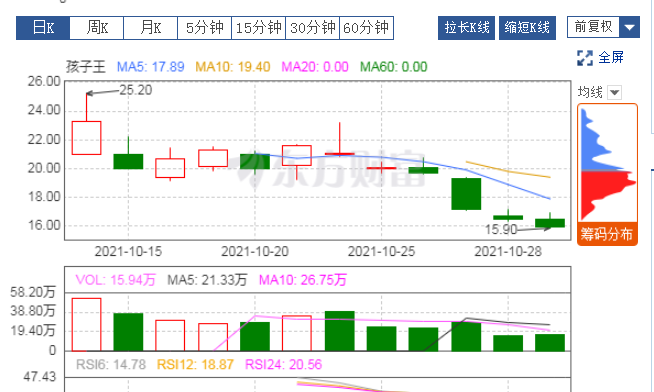The image size is (654, 392).
Task: Click the MA10: 19.40 legend label
Action: pyautogui.click(x=233, y=67)
